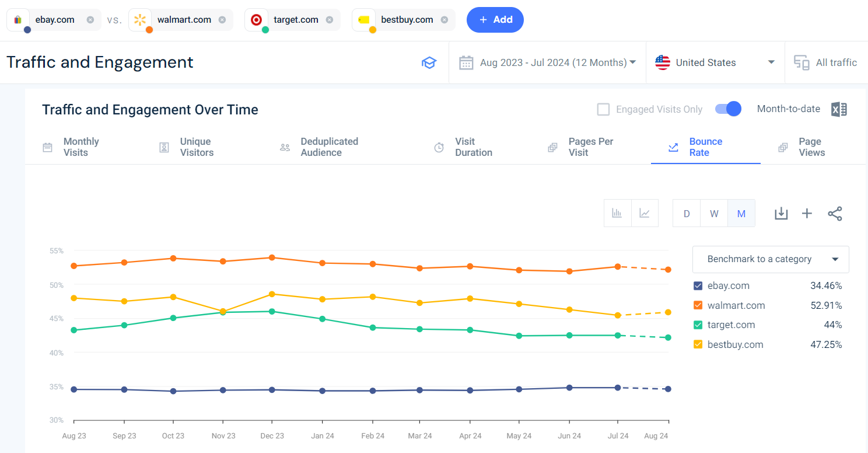Click the Pages Per Visit tab icon
The width and height of the screenshot is (868, 453).
(552, 148)
